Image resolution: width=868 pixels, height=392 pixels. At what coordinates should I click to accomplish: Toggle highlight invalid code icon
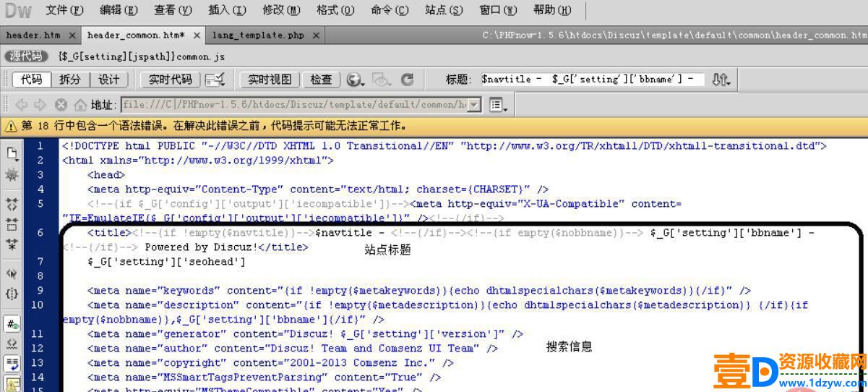click(x=12, y=343)
